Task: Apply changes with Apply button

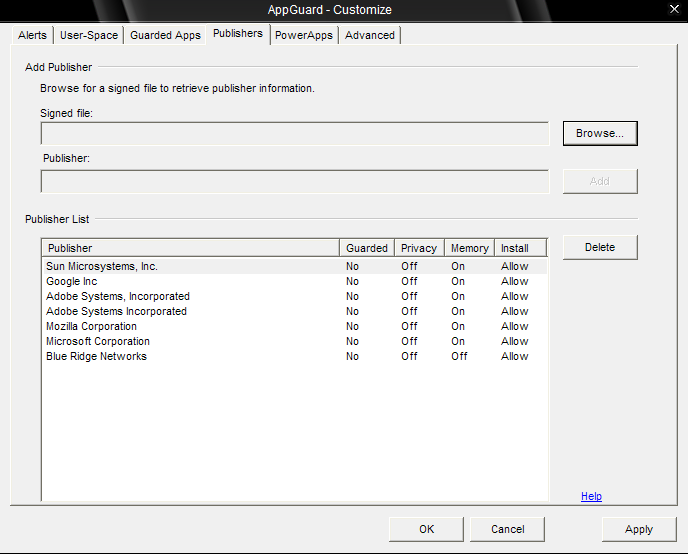Action: tap(639, 529)
